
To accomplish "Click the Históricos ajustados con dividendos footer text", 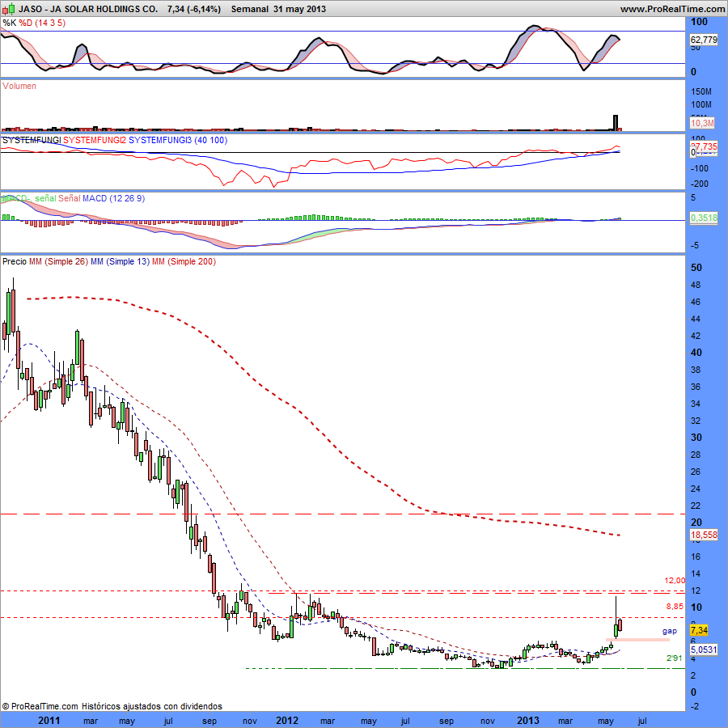I will click(152, 706).
